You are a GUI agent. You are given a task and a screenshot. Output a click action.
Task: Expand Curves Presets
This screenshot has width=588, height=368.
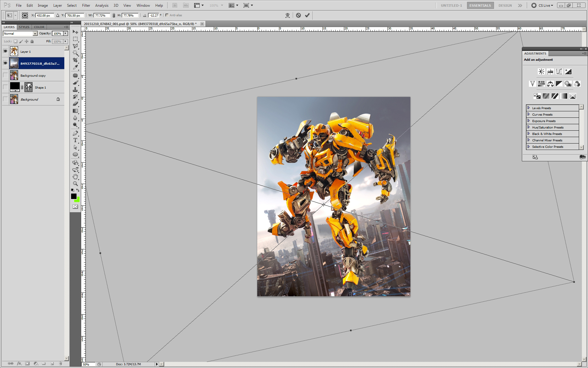click(529, 114)
